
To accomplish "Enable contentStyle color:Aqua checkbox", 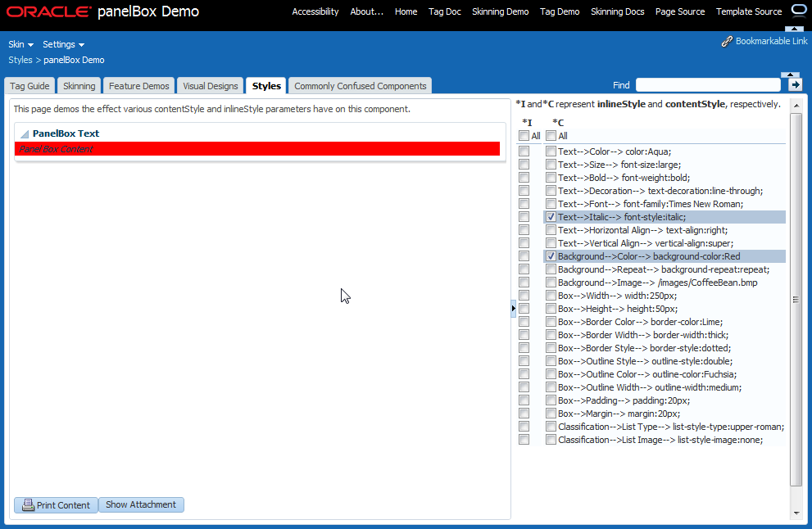I will point(551,151).
